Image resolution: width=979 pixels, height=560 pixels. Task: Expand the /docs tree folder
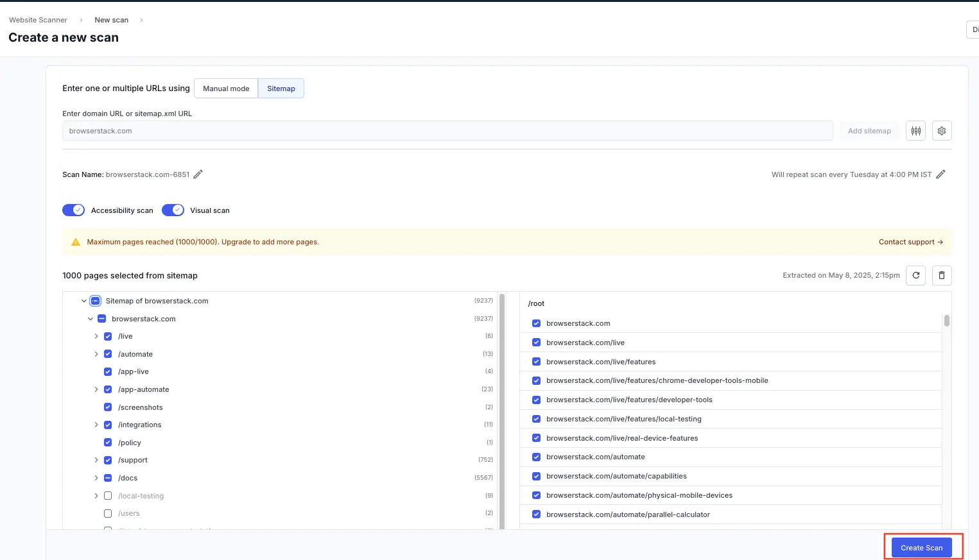(x=96, y=478)
